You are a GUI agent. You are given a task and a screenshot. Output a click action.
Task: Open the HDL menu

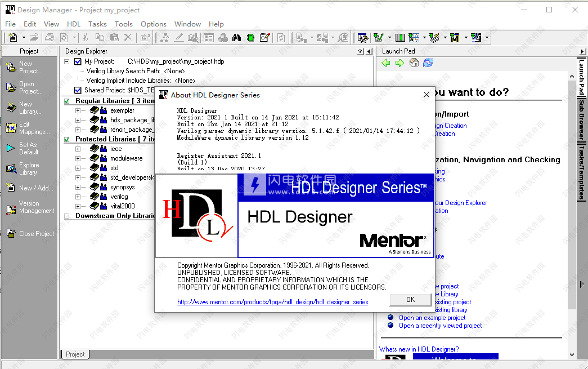click(74, 24)
